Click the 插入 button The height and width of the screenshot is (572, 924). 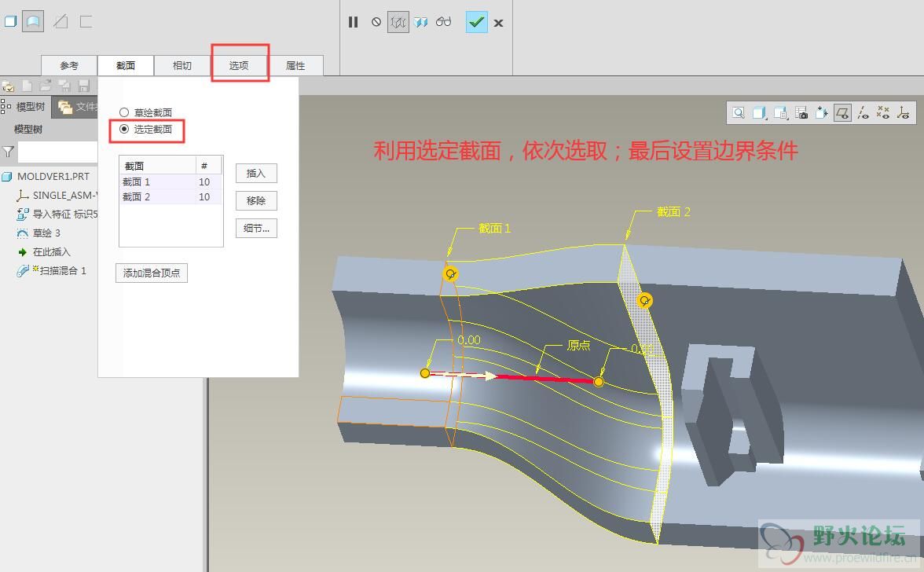[256, 173]
